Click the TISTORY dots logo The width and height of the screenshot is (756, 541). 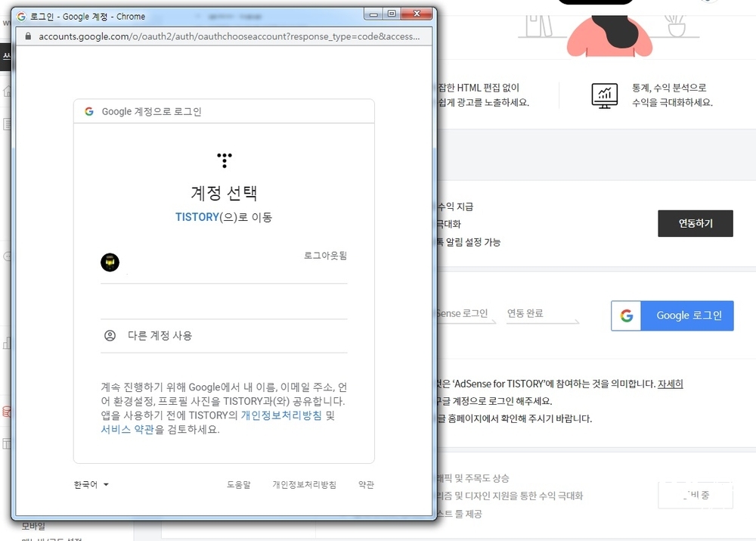click(x=225, y=160)
